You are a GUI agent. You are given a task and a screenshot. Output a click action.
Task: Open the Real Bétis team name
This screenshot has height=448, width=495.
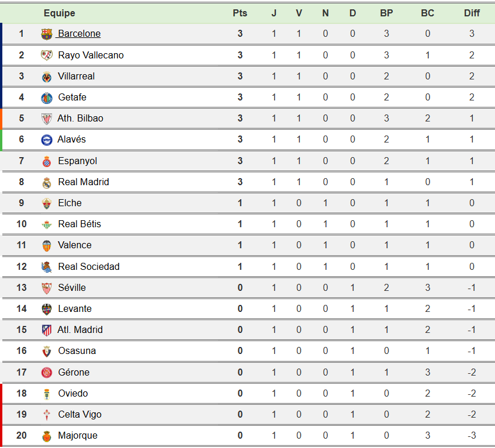[79, 224]
